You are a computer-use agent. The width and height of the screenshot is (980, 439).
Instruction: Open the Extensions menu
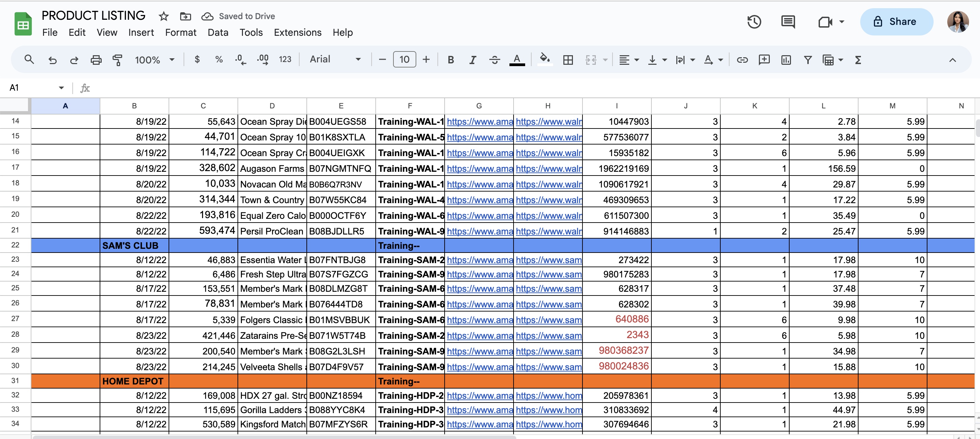click(298, 33)
